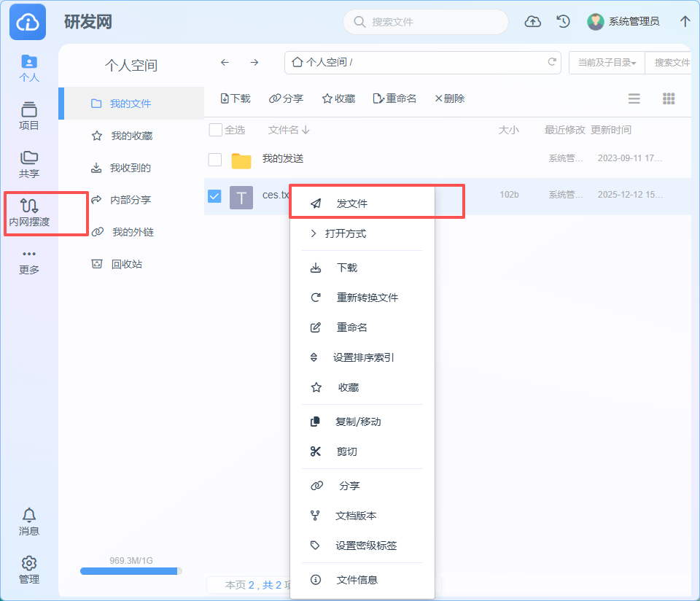Open the history clock icon
The image size is (700, 601).
563,22
